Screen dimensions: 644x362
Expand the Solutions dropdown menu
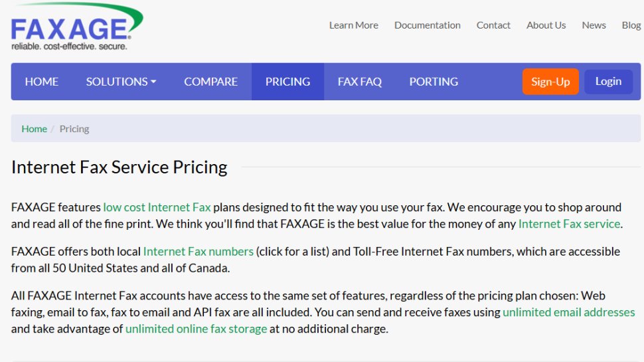121,82
